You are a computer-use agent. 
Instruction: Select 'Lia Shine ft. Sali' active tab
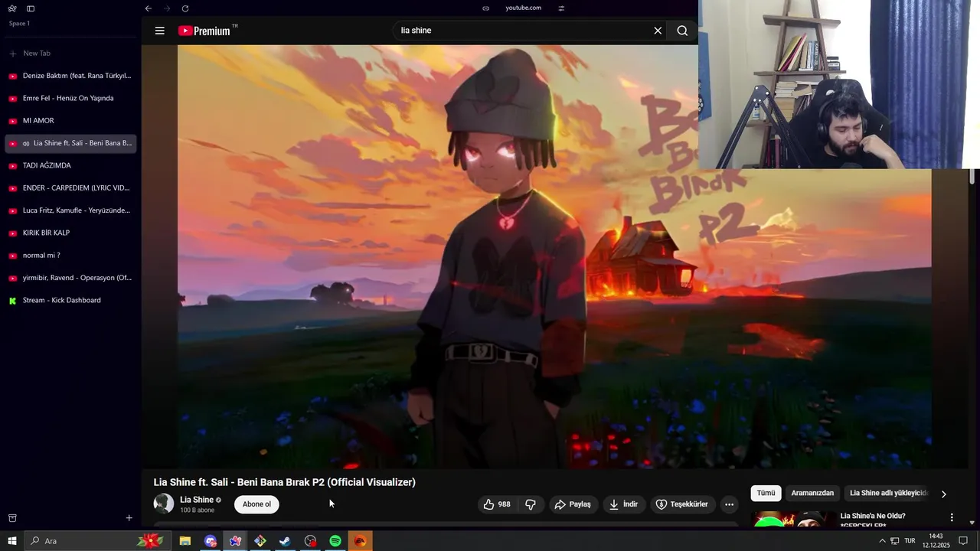click(70, 143)
